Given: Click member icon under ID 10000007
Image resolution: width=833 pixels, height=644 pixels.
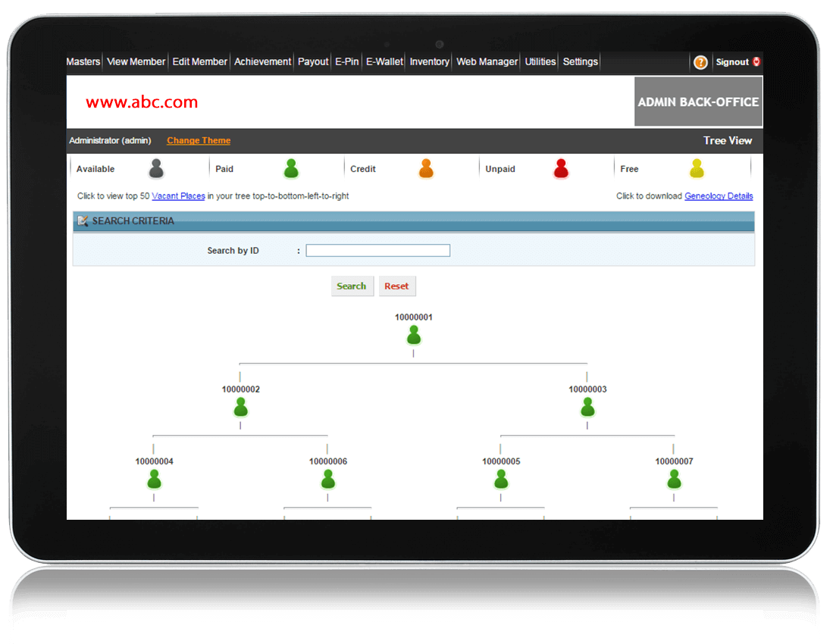Looking at the screenshot, I should pyautogui.click(x=674, y=478).
